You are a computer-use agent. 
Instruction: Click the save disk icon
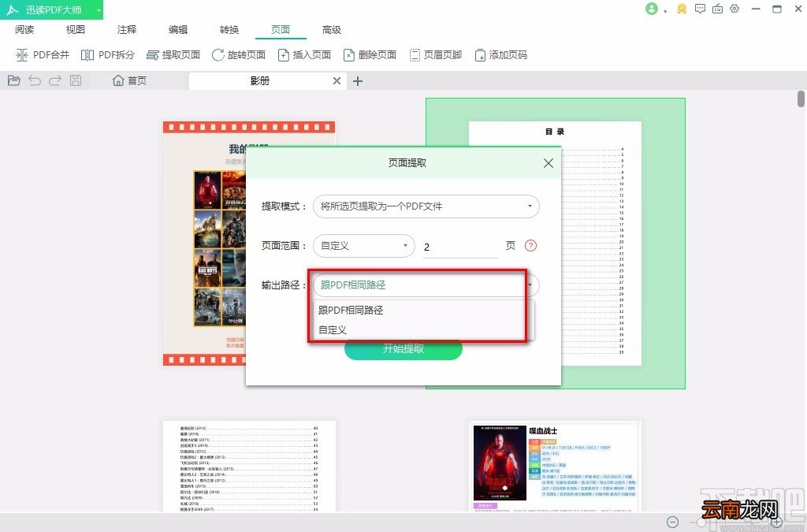pos(76,80)
